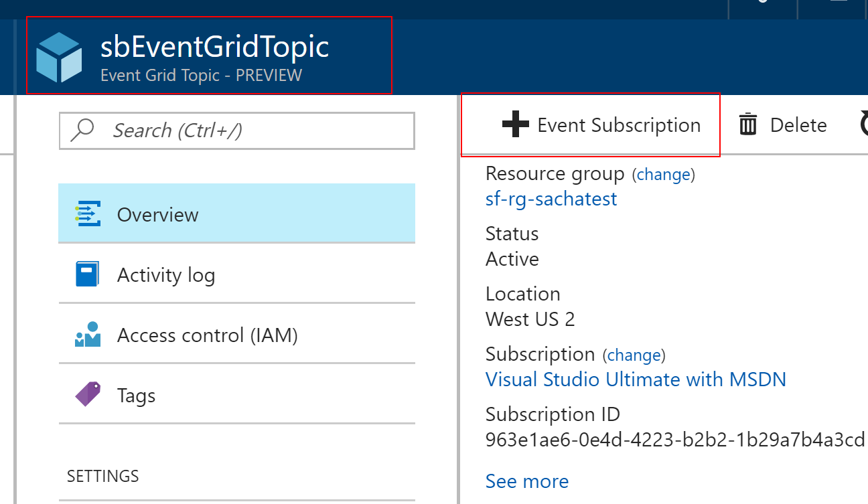The width and height of the screenshot is (868, 504).
Task: Go to the Tags menu entry
Action: [237, 394]
